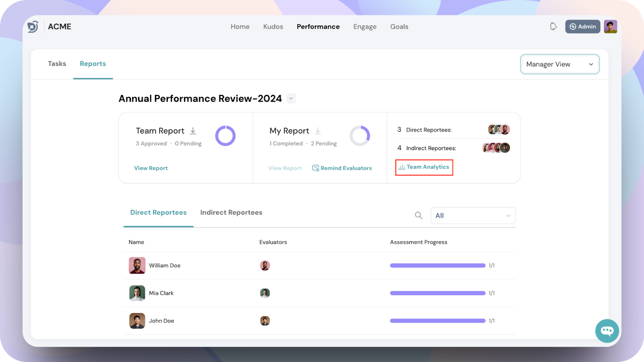Click the Admin button

[583, 27]
